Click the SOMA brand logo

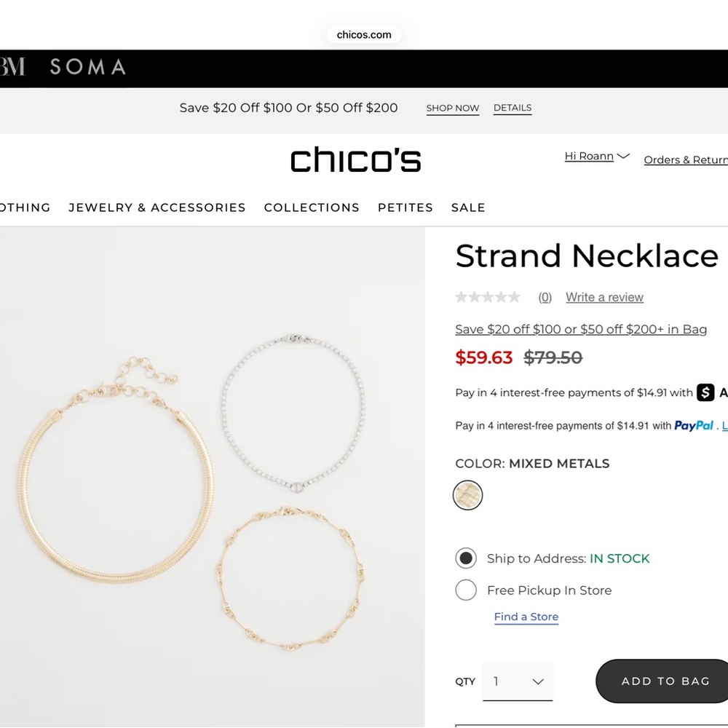pos(87,67)
